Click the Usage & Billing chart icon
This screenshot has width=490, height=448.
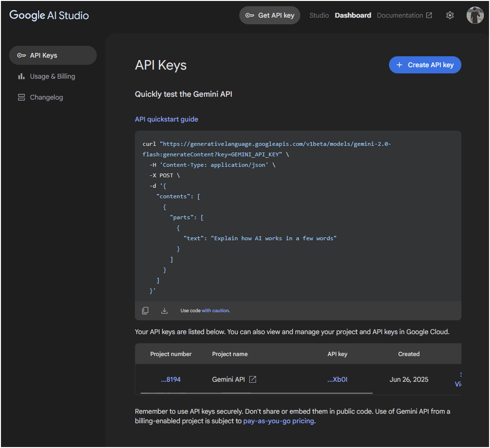click(x=21, y=76)
